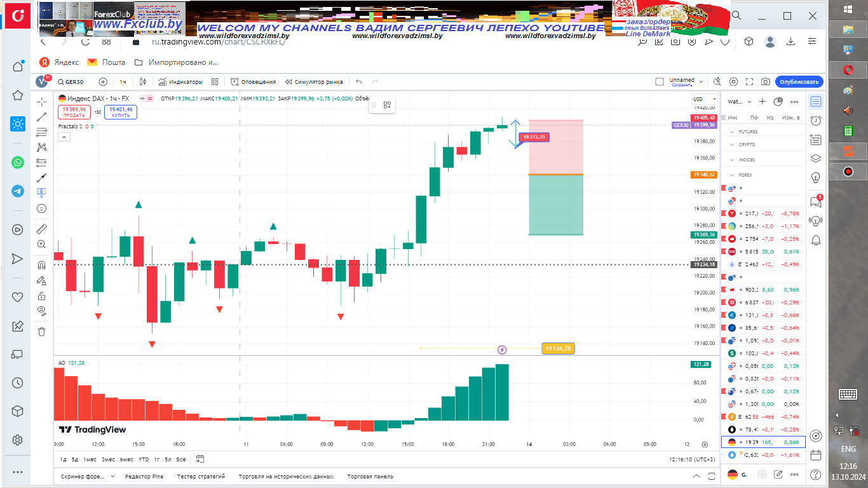Open the quick search lightning icon

[717, 82]
